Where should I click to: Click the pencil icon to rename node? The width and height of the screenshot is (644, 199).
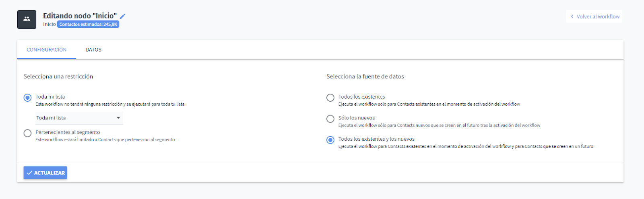[123, 16]
